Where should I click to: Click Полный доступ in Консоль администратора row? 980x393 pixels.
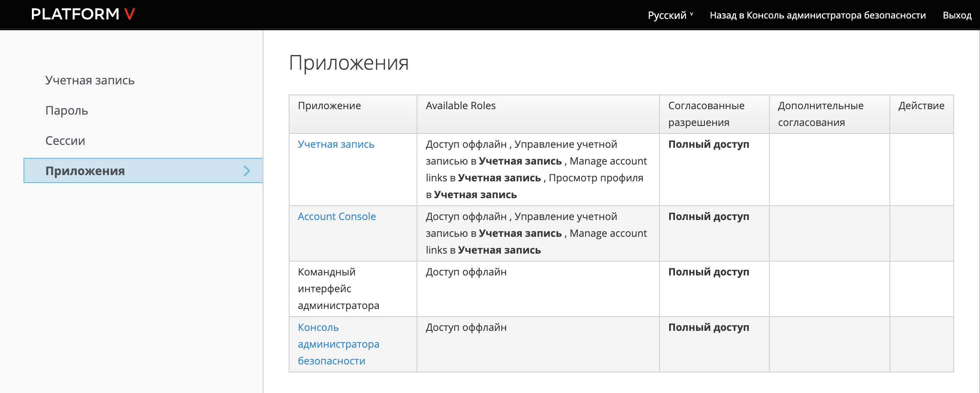point(709,327)
